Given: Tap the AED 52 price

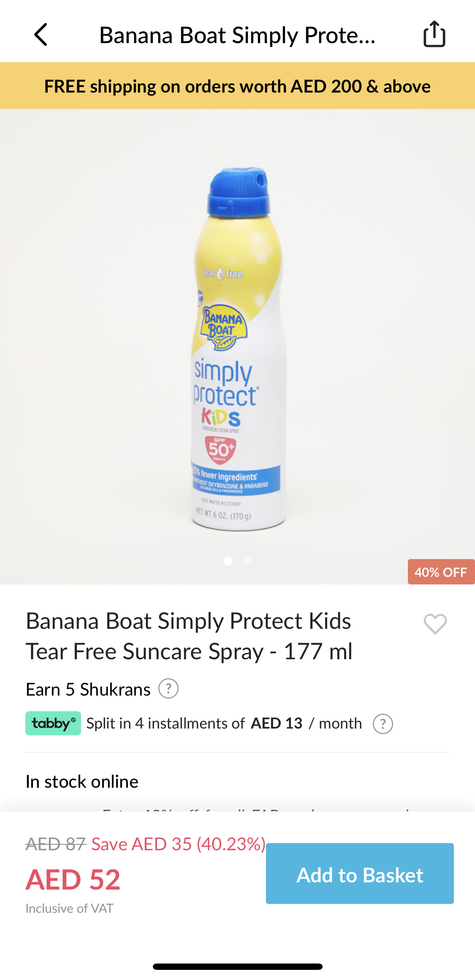Looking at the screenshot, I should pyautogui.click(x=73, y=879).
